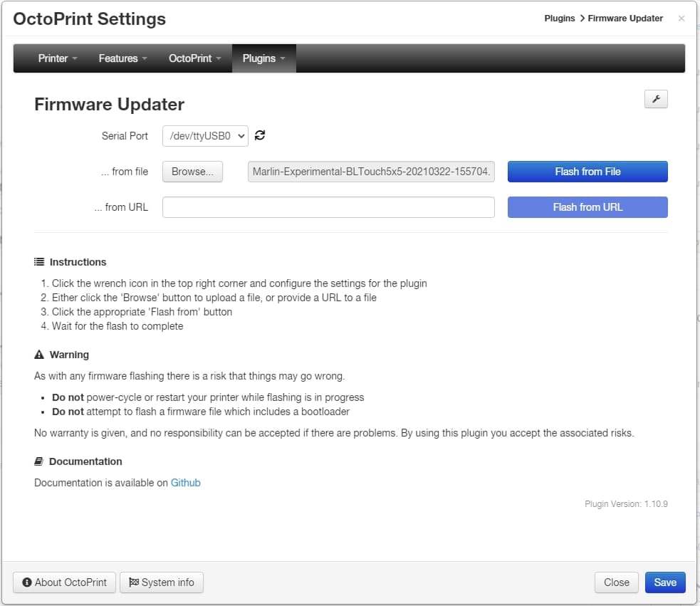Open the Serial Port /dev/ttyUSB0 dropdown
The image size is (700, 606).
[205, 136]
